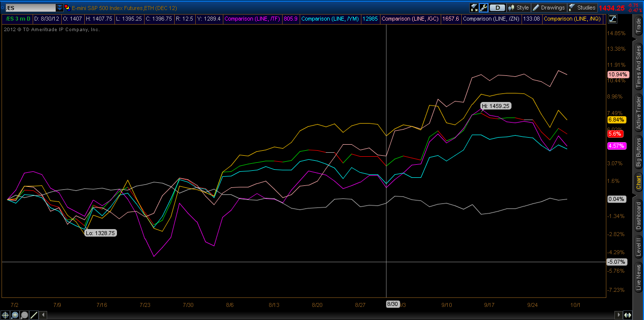Click the /ES 3 m D chart label
644x320 pixels.
coord(18,19)
